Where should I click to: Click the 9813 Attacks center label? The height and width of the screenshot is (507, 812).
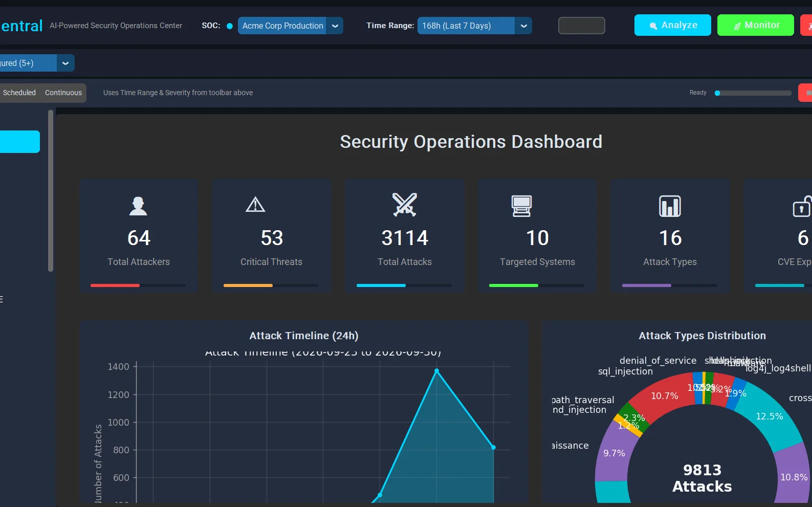[x=702, y=478]
